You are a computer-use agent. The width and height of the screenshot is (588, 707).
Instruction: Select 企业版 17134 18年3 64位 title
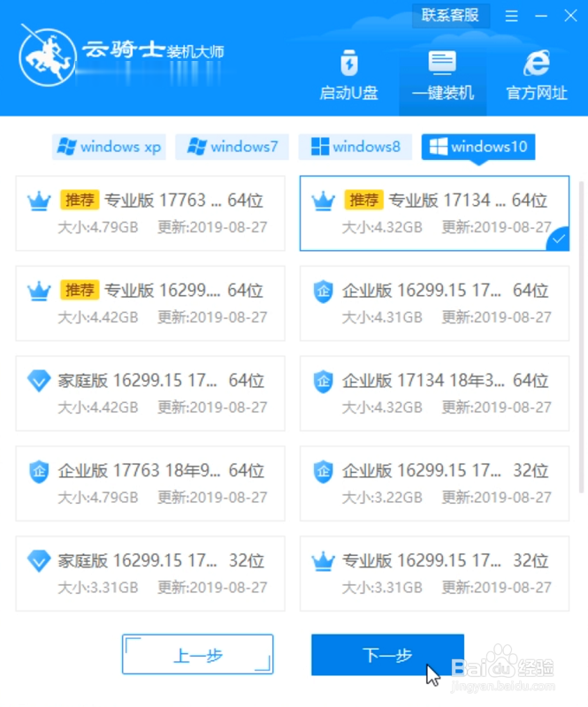click(x=445, y=381)
